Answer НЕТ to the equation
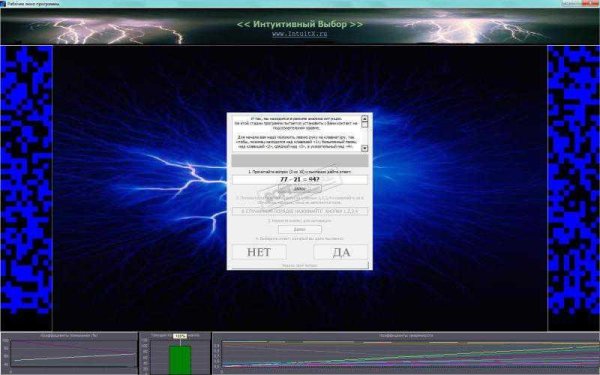 click(259, 252)
